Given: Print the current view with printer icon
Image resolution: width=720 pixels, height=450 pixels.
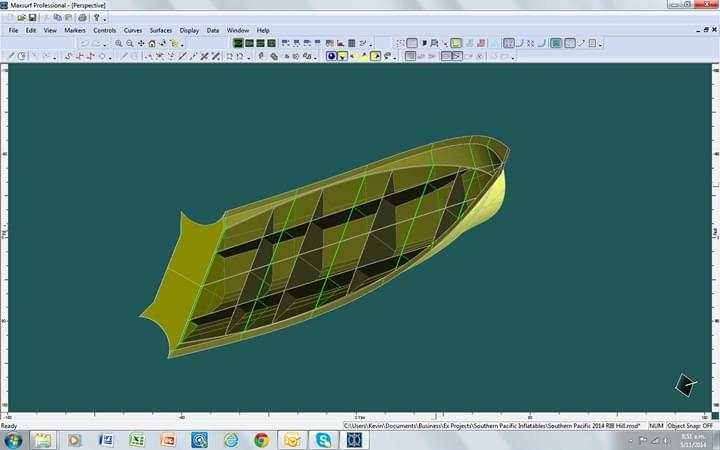Looking at the screenshot, I should coord(82,17).
